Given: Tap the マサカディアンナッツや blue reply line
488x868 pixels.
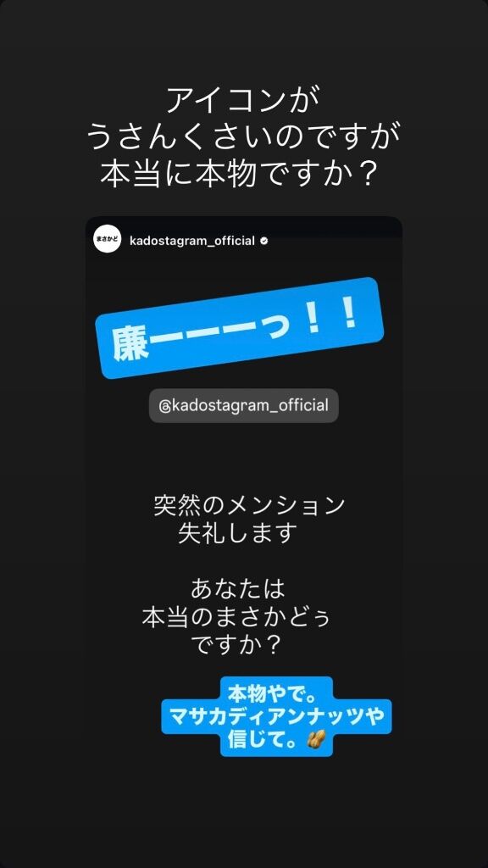Looking at the screenshot, I should pos(277,716).
